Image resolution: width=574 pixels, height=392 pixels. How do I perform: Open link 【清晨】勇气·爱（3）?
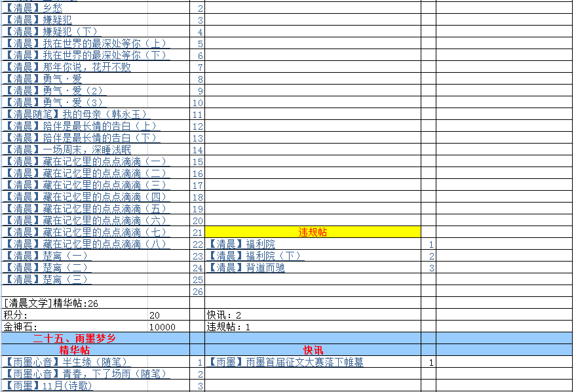pos(54,102)
